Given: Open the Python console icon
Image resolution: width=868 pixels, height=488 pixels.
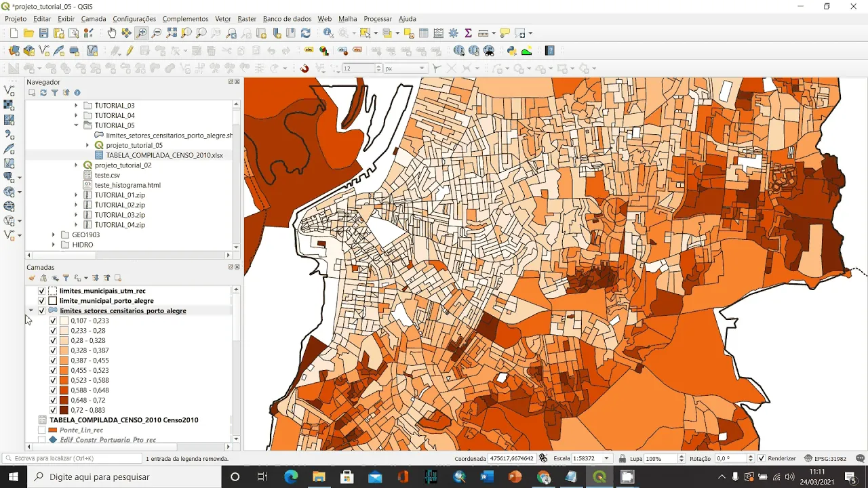Looking at the screenshot, I should [512, 51].
